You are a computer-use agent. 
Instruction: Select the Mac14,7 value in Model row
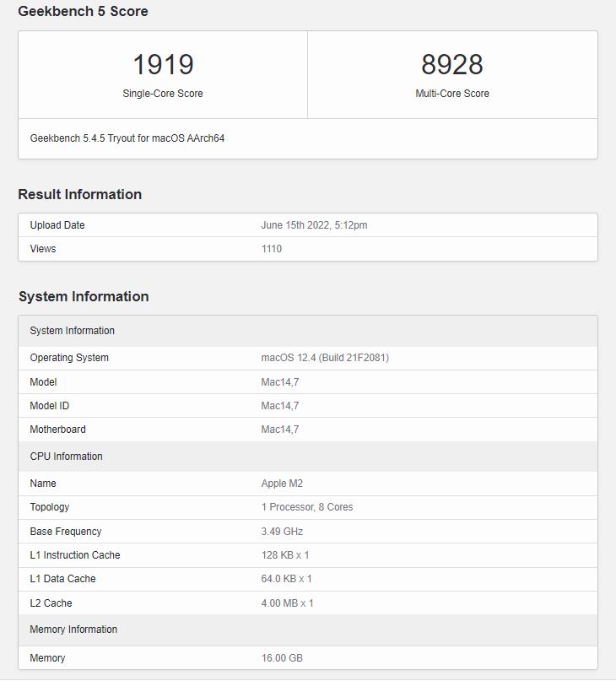tap(280, 382)
